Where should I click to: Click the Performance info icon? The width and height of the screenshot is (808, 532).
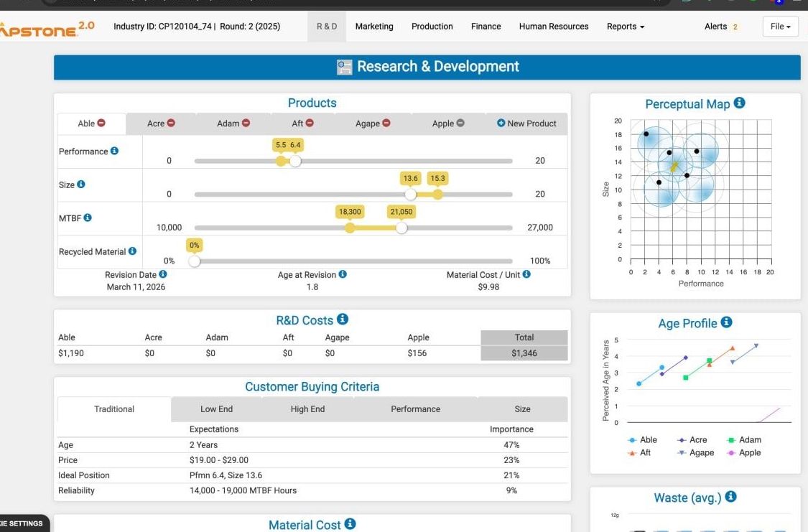pyautogui.click(x=114, y=151)
